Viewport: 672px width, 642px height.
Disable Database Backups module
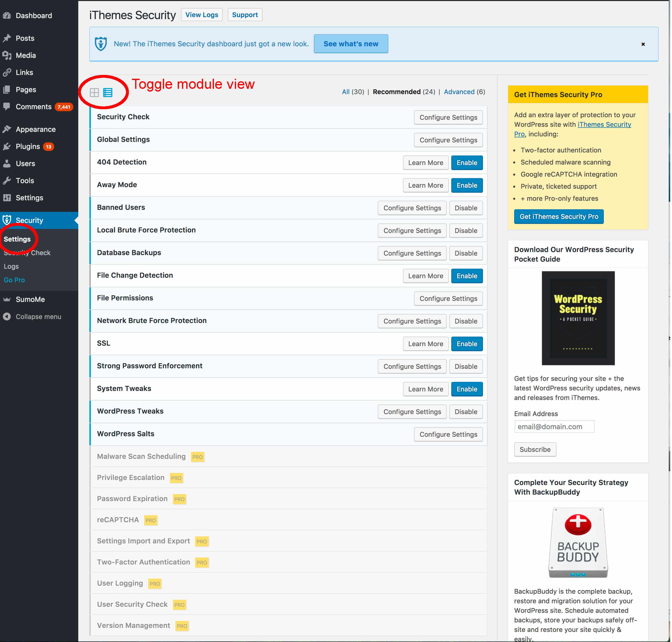pyautogui.click(x=466, y=253)
